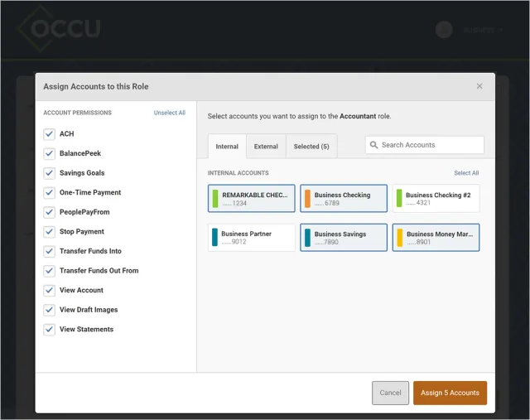This screenshot has height=420, width=530.
Task: Click Select All for internal accounts
Action: [466, 173]
